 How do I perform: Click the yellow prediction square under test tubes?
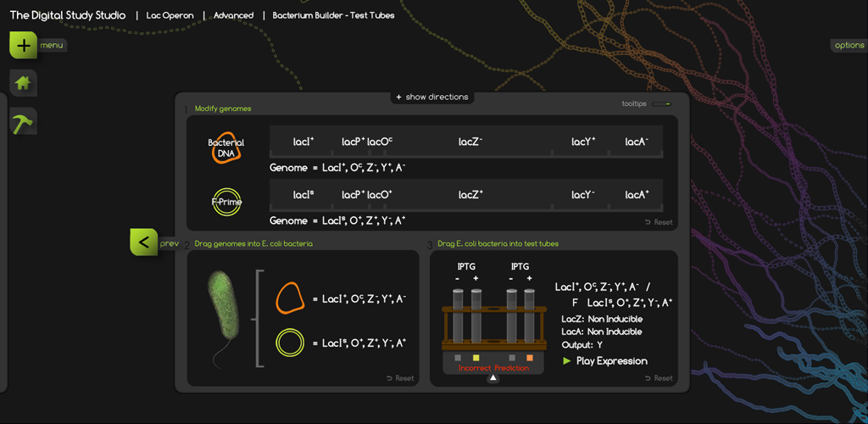(476, 358)
